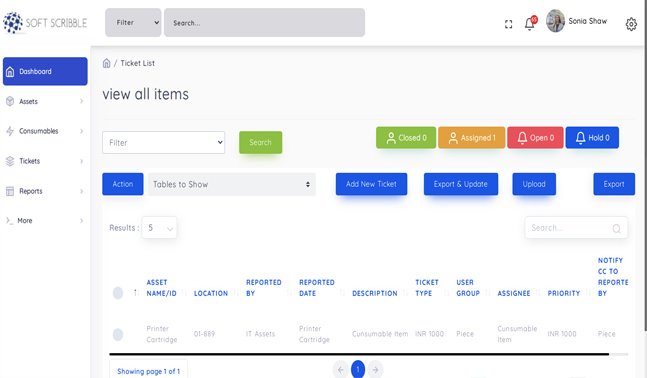This screenshot has height=378, width=647.
Task: Click green Search button
Action: (260, 142)
